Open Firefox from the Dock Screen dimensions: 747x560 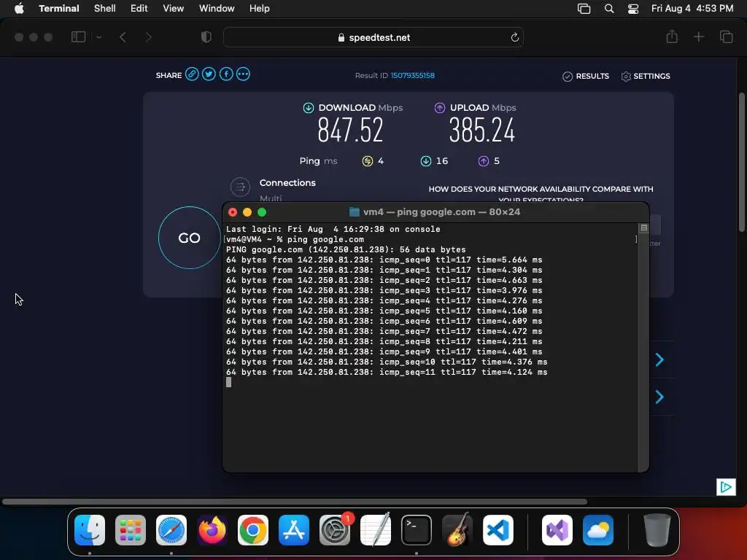point(212,530)
